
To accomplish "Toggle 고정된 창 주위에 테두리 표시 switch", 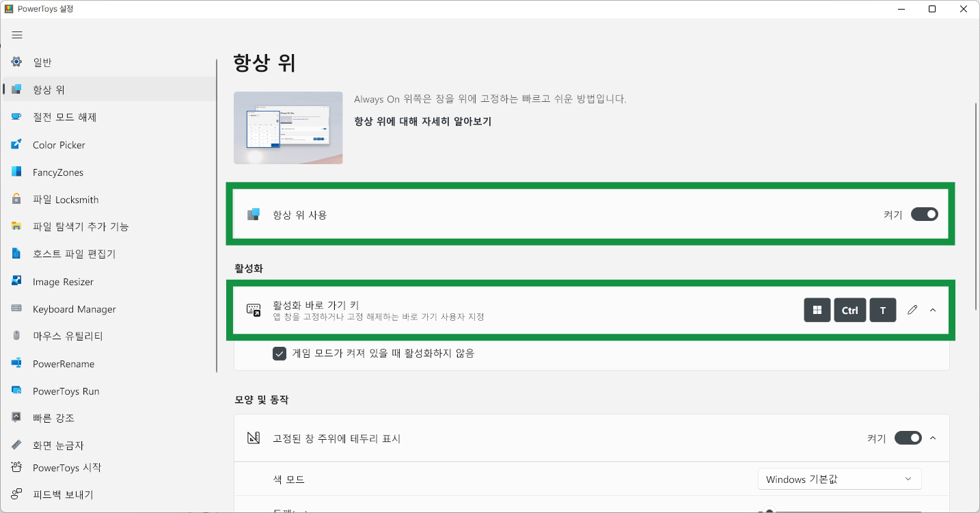I will [908, 438].
